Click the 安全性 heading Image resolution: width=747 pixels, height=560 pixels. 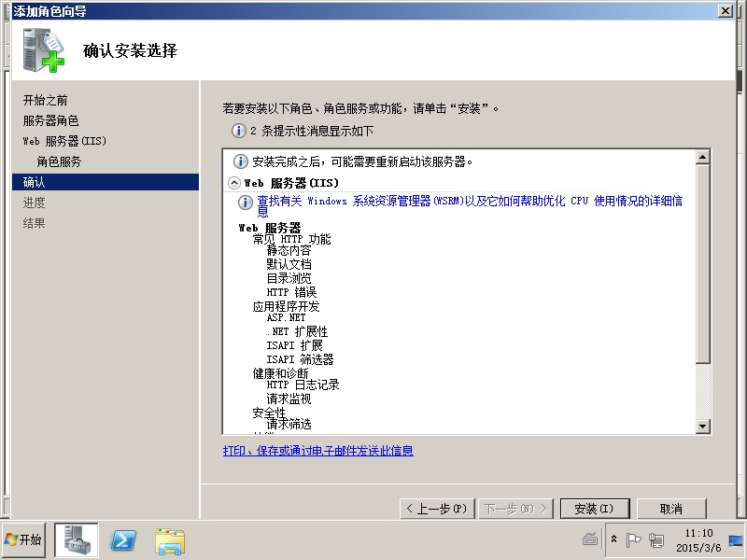click(x=269, y=413)
